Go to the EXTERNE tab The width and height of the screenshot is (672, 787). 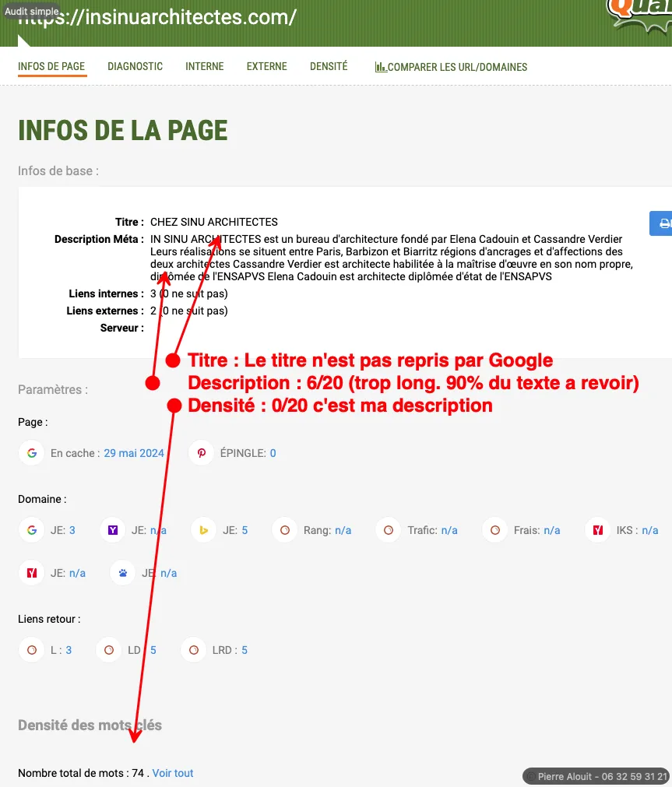click(x=267, y=67)
